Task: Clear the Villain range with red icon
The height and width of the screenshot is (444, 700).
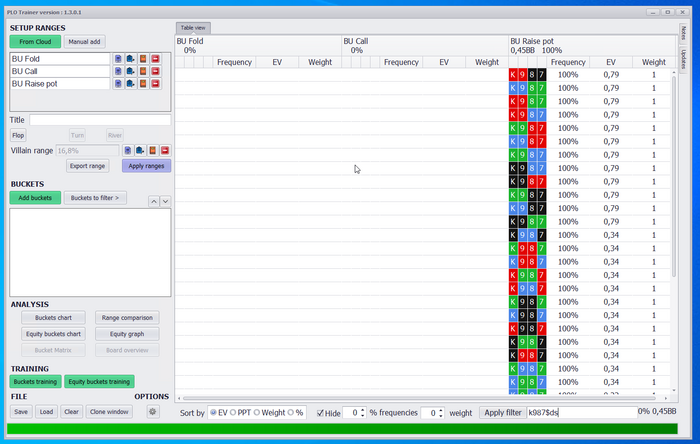Action: (165, 150)
